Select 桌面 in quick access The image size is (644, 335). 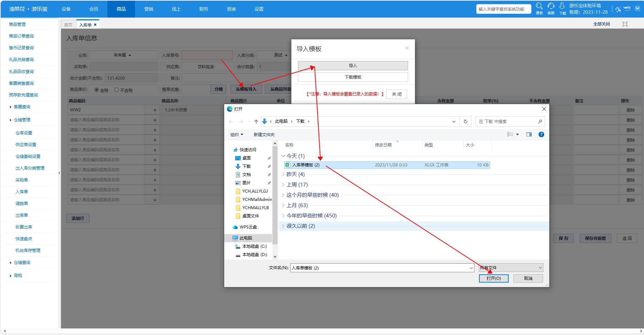pos(247,158)
